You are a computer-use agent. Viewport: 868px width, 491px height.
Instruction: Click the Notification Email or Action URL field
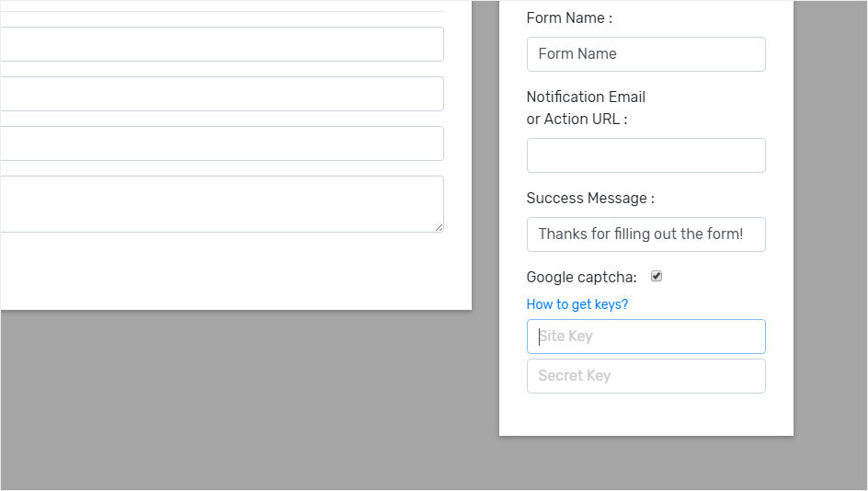tap(645, 155)
